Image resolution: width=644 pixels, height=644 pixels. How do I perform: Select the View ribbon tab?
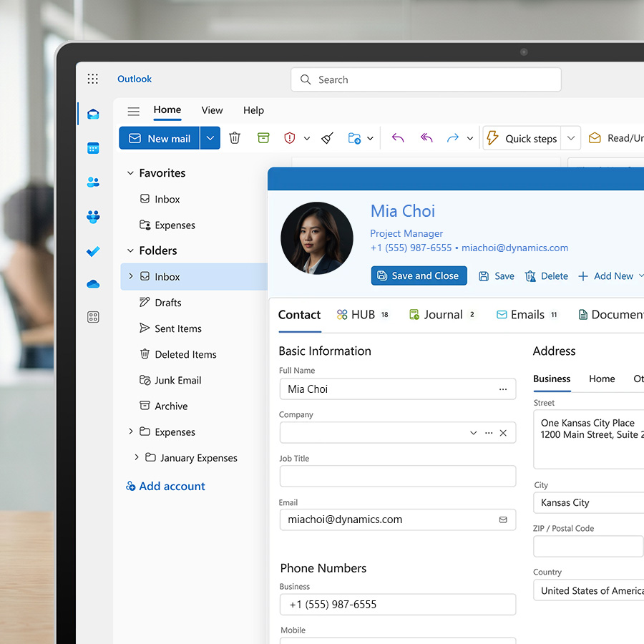pyautogui.click(x=212, y=110)
